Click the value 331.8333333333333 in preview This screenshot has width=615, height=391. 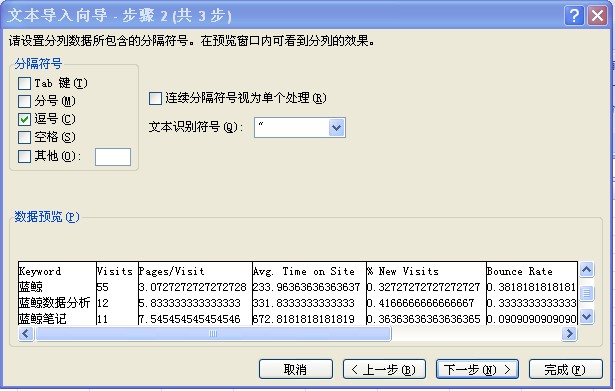pos(304,303)
